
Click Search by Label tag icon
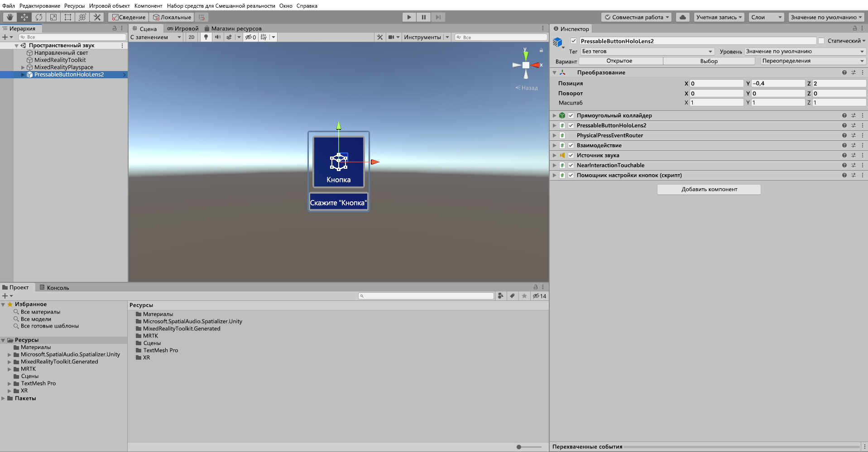(512, 296)
